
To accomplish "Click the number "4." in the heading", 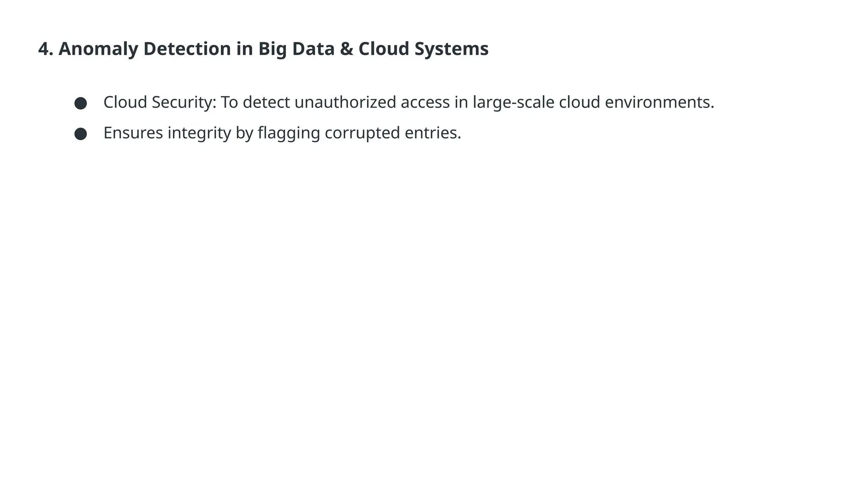I will 45,49.
